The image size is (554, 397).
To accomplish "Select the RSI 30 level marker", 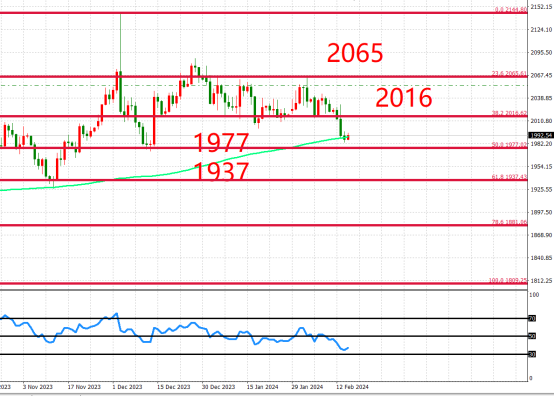I will (x=532, y=354).
